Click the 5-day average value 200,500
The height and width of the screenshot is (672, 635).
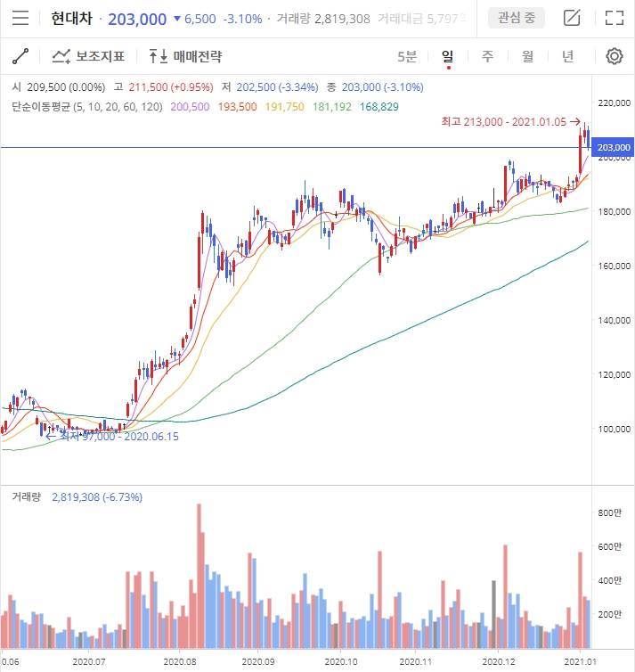(x=190, y=107)
